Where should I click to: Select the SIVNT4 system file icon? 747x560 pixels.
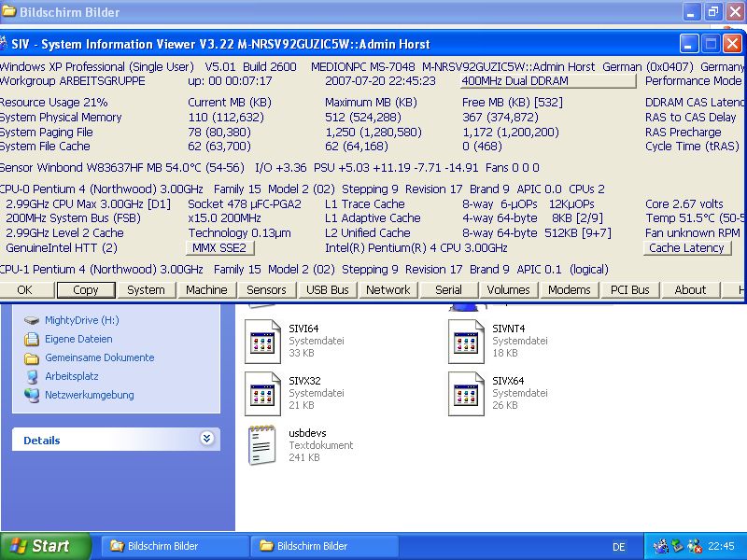466,341
